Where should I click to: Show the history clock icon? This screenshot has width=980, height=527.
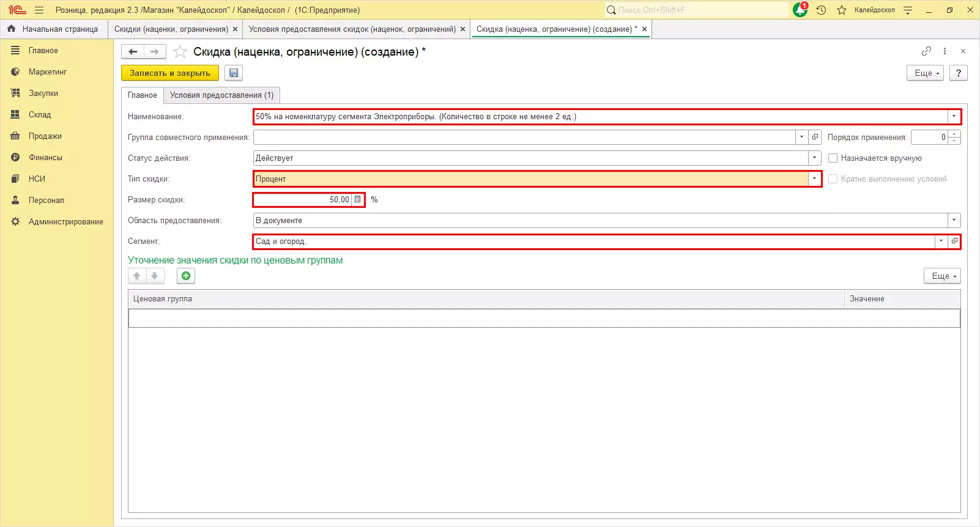[x=822, y=10]
